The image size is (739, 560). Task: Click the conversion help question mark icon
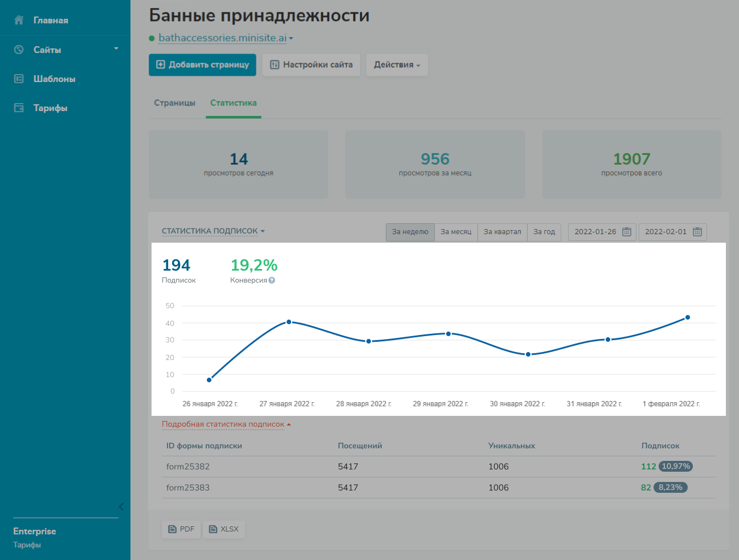(x=272, y=280)
